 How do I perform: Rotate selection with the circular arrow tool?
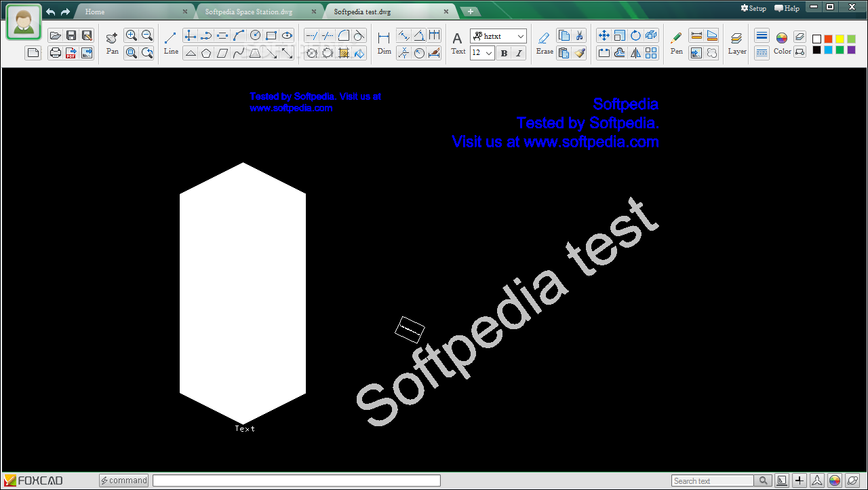click(635, 35)
